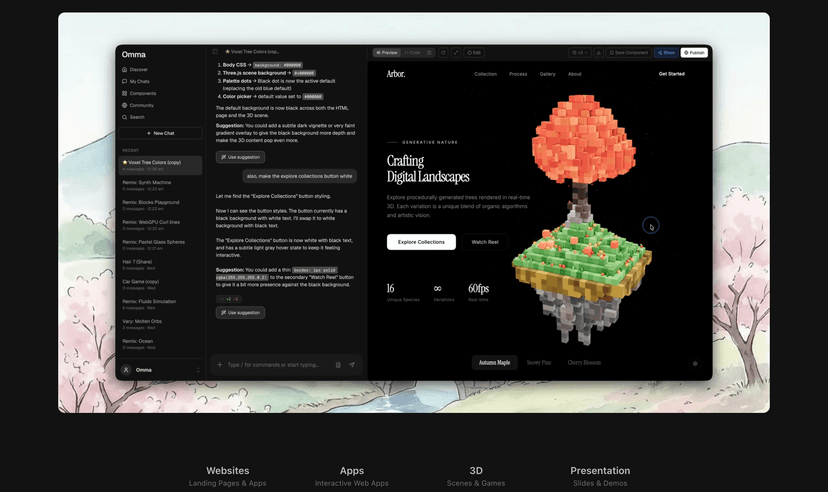This screenshot has height=492, width=828.
Task: Click the refresh preview icon
Action: 443,53
